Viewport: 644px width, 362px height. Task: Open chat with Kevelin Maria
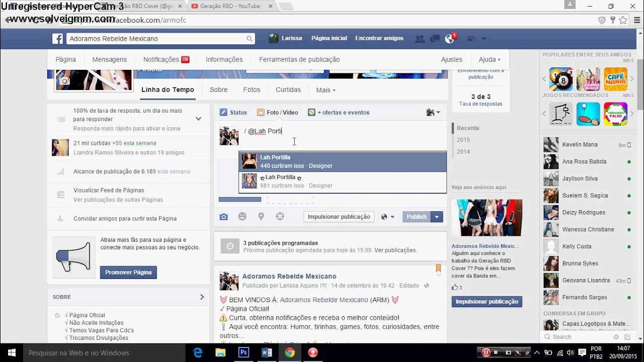pos(588,145)
